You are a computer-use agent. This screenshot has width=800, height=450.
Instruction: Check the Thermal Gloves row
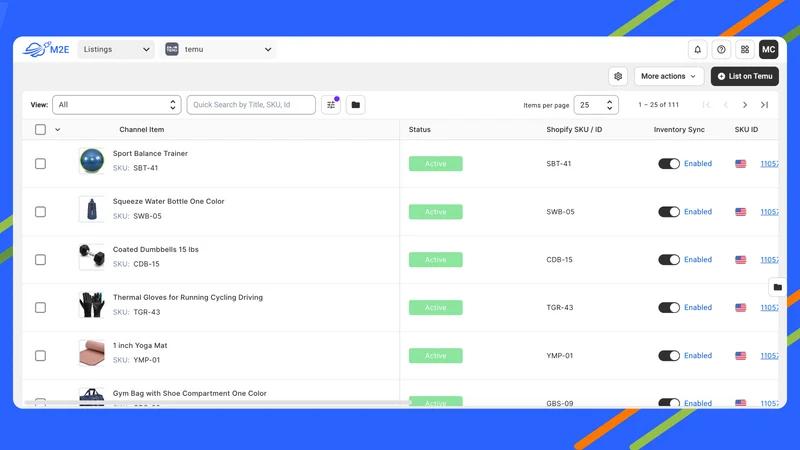40,308
